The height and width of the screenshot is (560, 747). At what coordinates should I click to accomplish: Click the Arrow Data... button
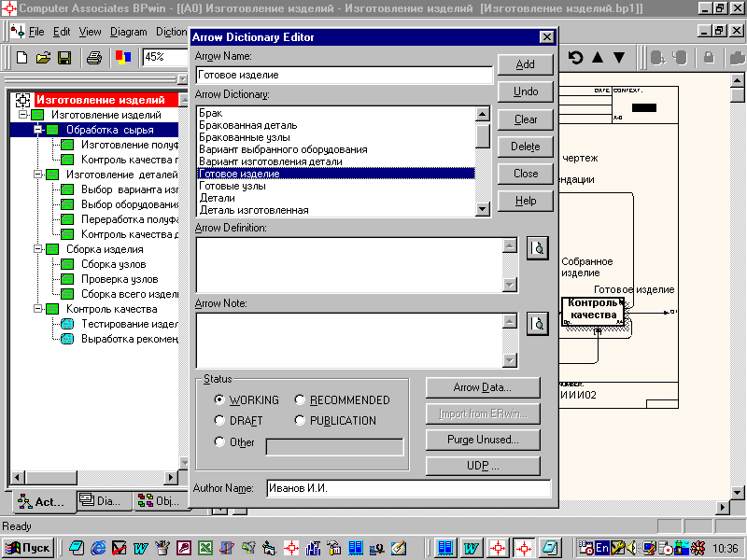point(483,387)
